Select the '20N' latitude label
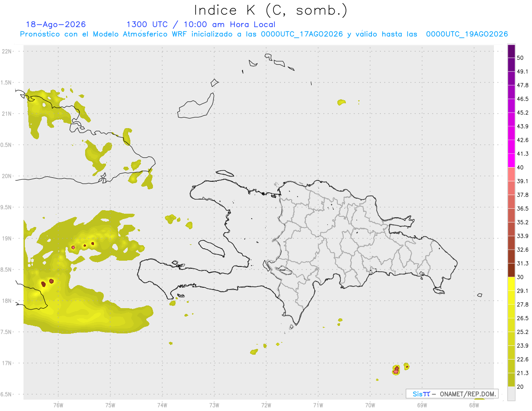The image size is (532, 411). coord(7,176)
